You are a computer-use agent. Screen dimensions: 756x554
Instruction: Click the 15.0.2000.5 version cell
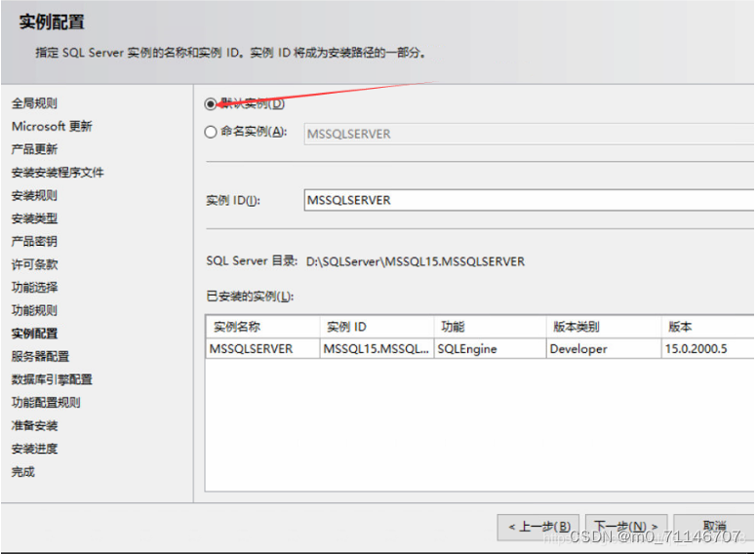[x=708, y=348]
